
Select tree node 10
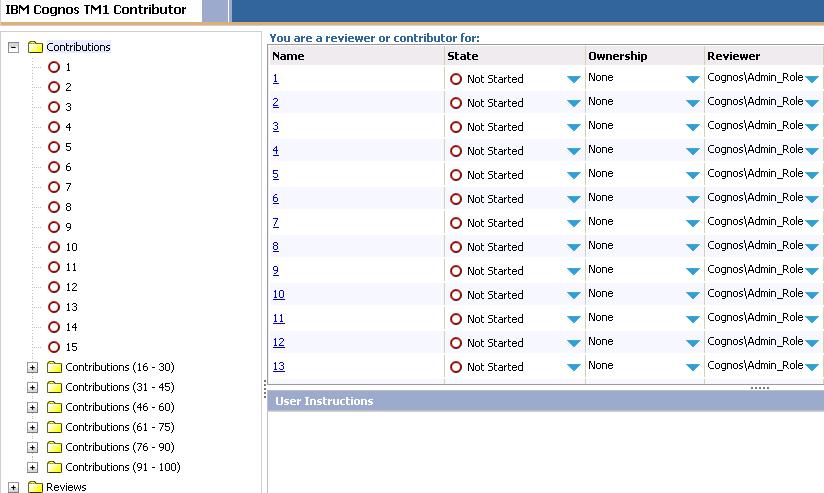71,247
